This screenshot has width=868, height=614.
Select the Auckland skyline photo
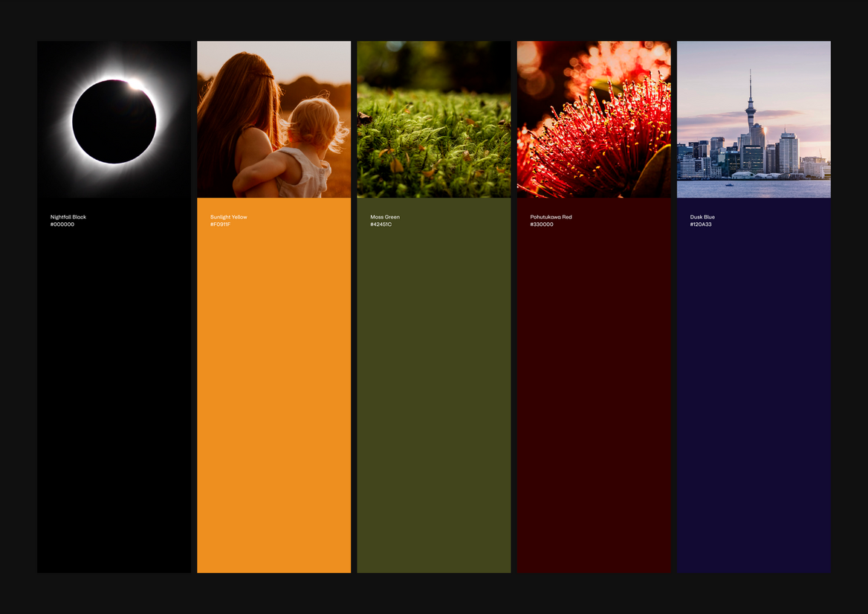(x=754, y=120)
